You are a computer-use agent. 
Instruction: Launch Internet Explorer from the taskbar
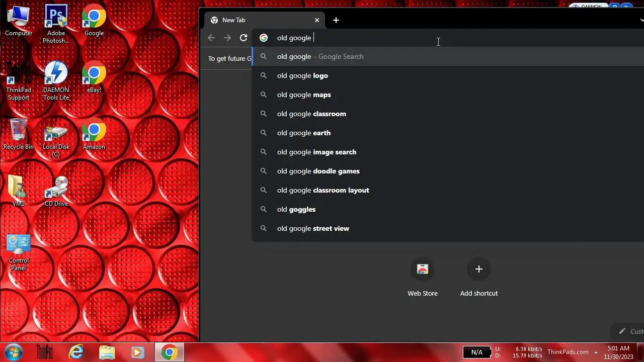pos(76,352)
